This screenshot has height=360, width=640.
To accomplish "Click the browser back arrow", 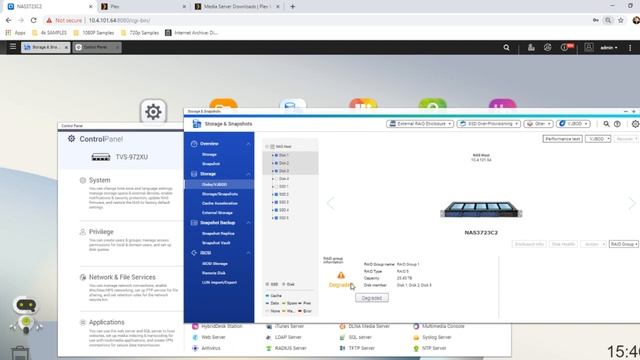I will [x=9, y=20].
